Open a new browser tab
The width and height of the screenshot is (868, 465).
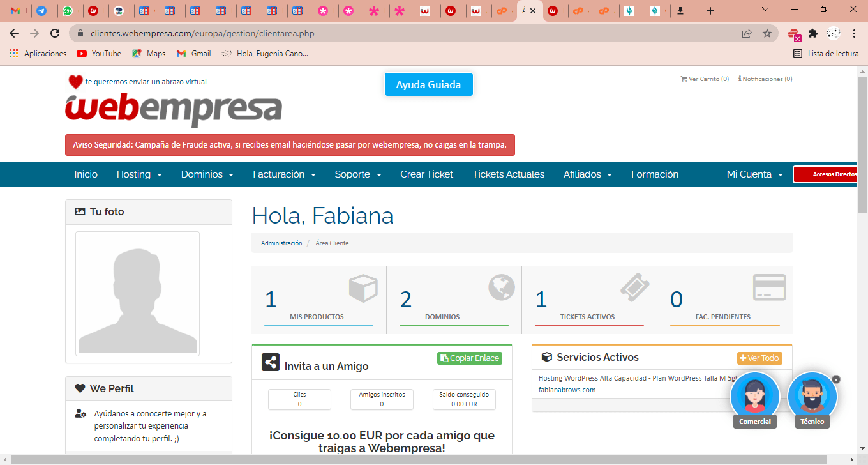coord(710,11)
